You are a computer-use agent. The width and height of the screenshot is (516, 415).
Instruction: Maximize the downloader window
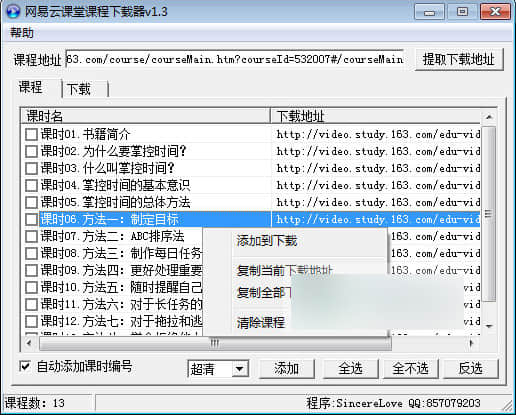pos(462,12)
